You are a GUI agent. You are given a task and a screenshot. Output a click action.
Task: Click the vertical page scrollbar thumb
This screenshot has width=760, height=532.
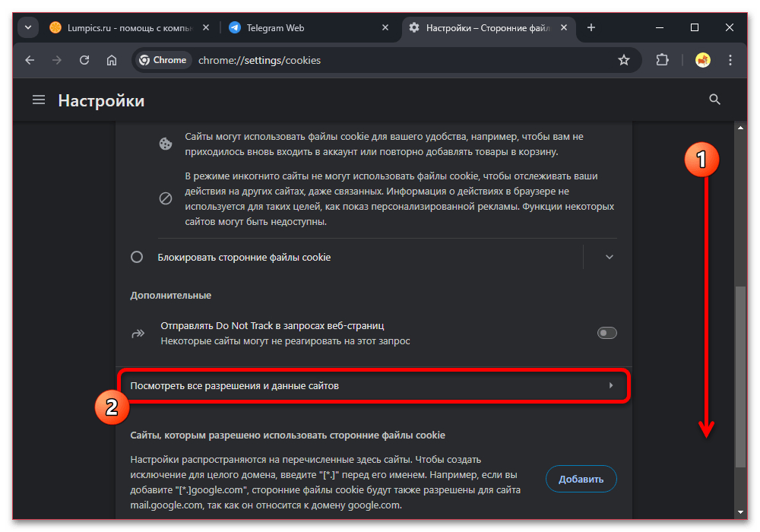coord(741,376)
